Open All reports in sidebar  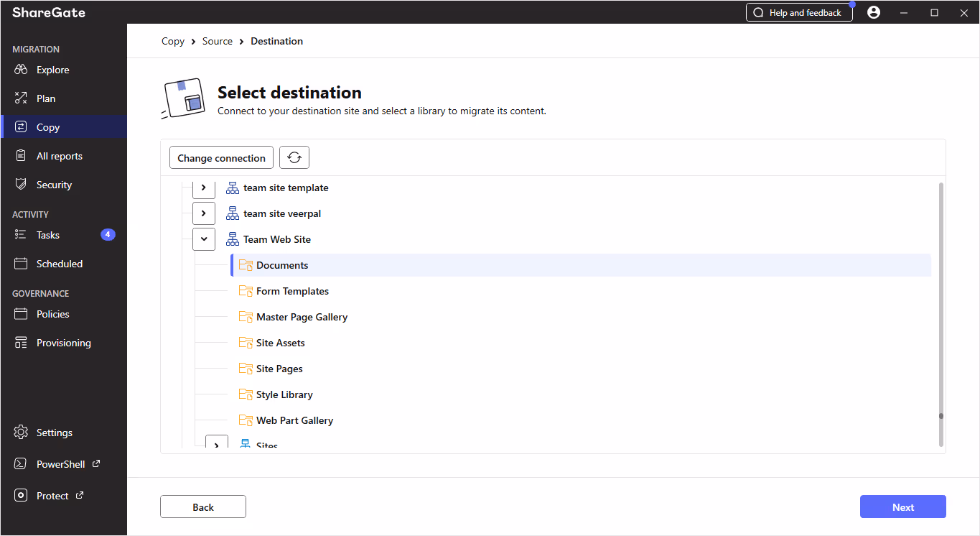point(59,156)
